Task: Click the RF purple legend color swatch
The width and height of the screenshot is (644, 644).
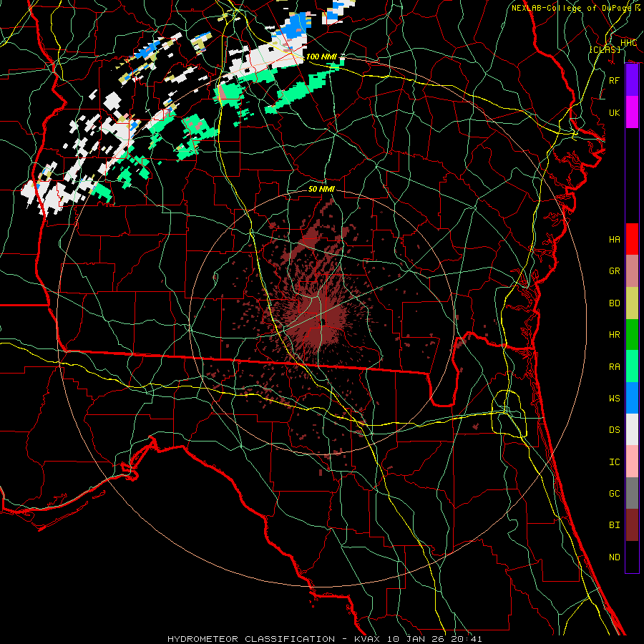Action: (x=632, y=80)
